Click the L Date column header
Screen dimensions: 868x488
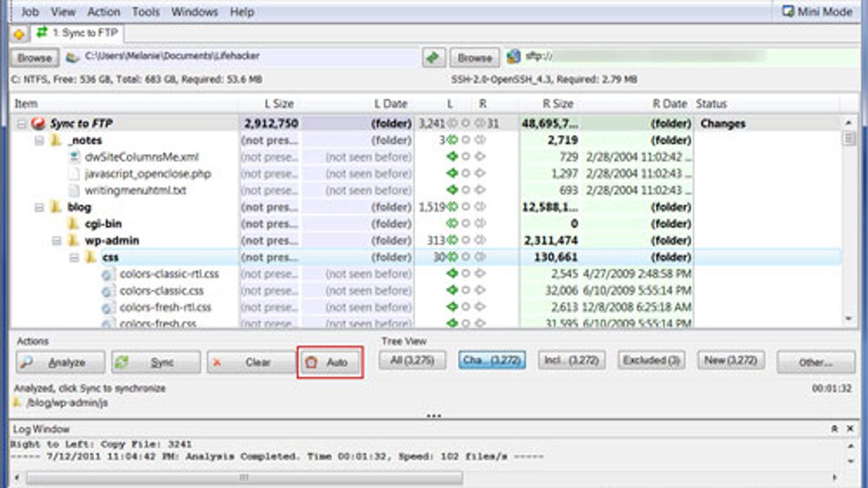point(357,104)
